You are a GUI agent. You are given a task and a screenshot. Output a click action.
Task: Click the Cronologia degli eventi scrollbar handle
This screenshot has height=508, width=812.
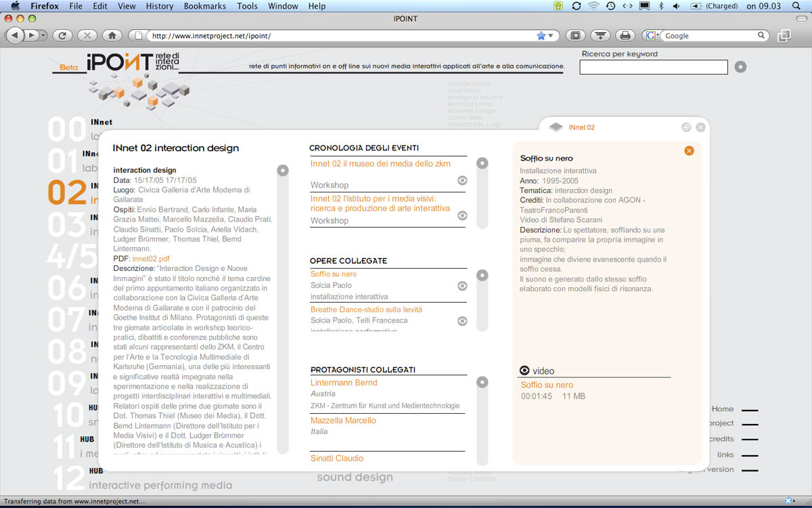click(x=482, y=163)
